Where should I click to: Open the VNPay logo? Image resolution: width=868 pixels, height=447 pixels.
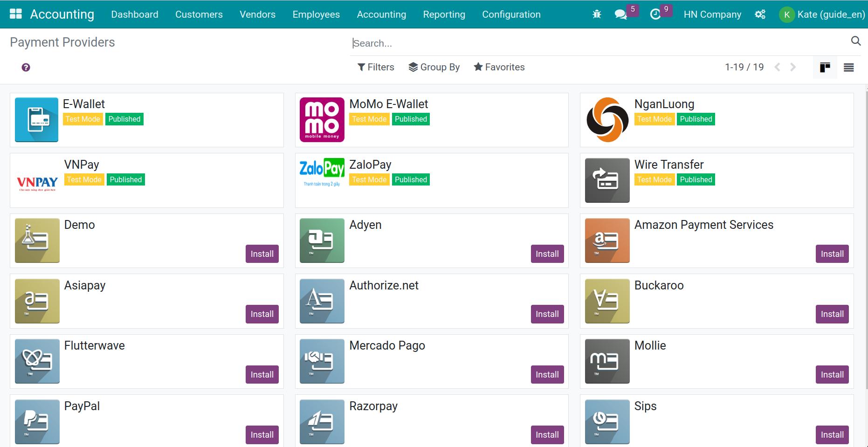point(37,184)
